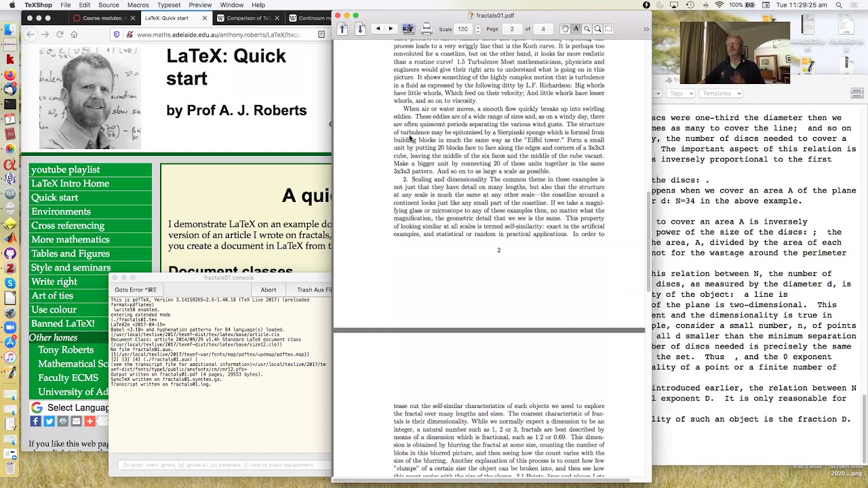Go to previous page in PDF toolbar
Viewport: 868px width, 488px height.
tap(342, 29)
